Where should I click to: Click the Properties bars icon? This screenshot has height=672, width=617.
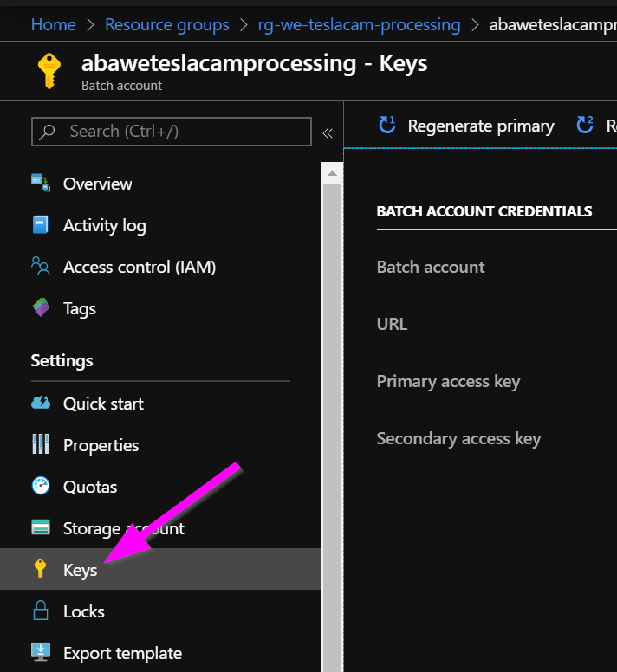pyautogui.click(x=41, y=444)
